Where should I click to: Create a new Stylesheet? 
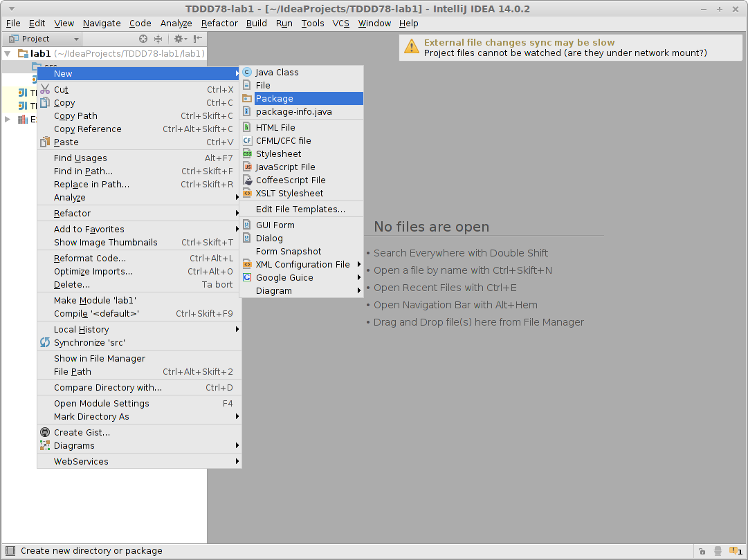[302, 154]
